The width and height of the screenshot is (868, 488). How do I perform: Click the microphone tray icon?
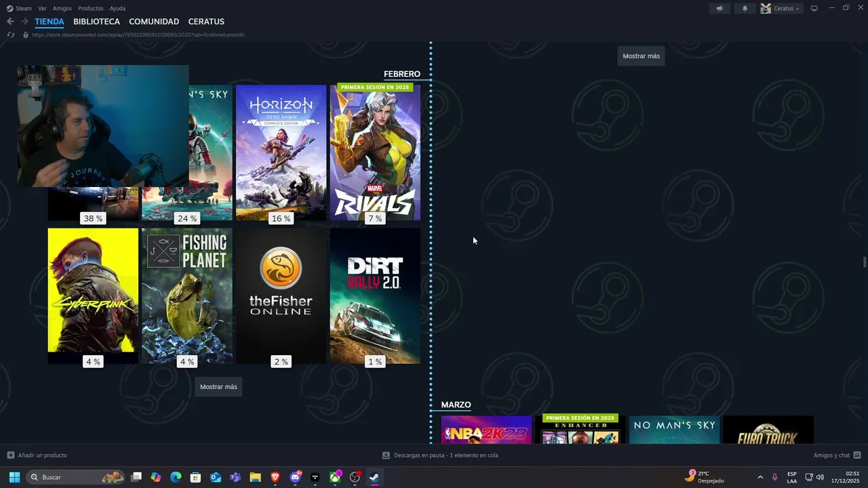pos(774,477)
